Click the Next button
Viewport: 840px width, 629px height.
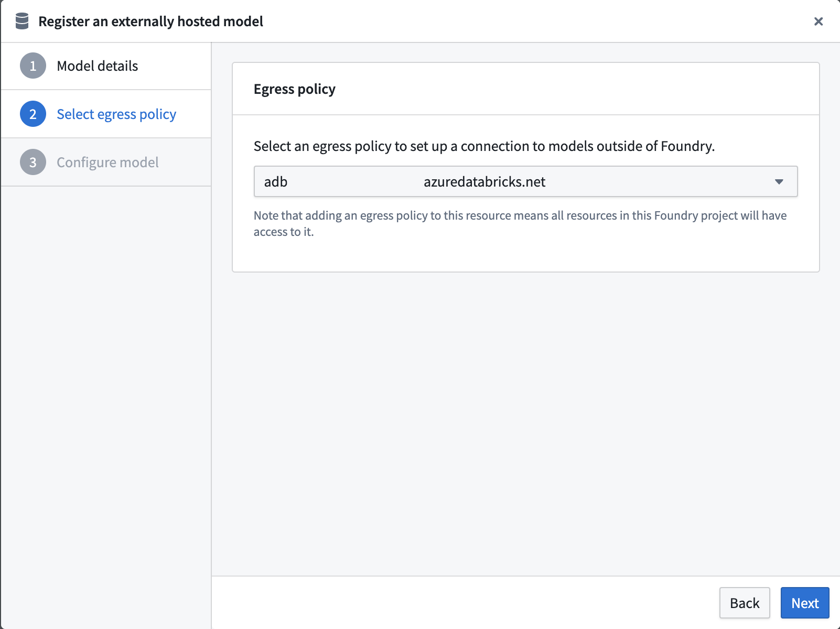804,603
